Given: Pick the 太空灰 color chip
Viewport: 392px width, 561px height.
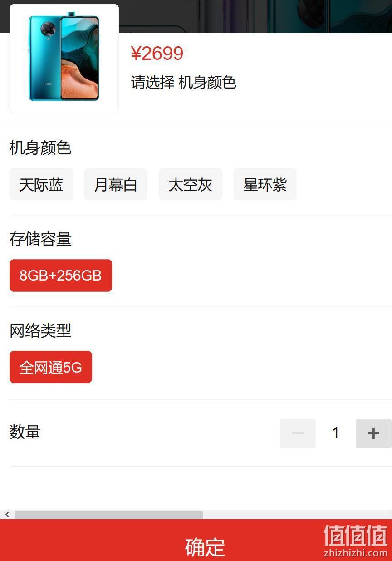Looking at the screenshot, I should pyautogui.click(x=191, y=184).
